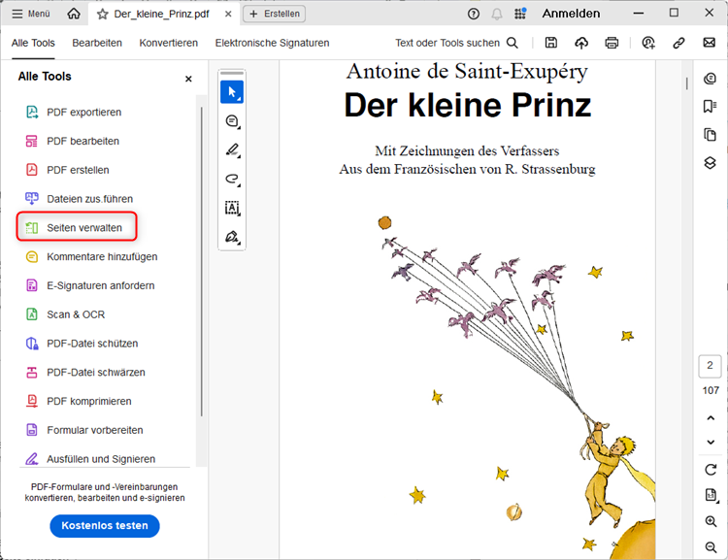The height and width of the screenshot is (560, 728).
Task: Go to next page arrow
Action: click(x=711, y=442)
